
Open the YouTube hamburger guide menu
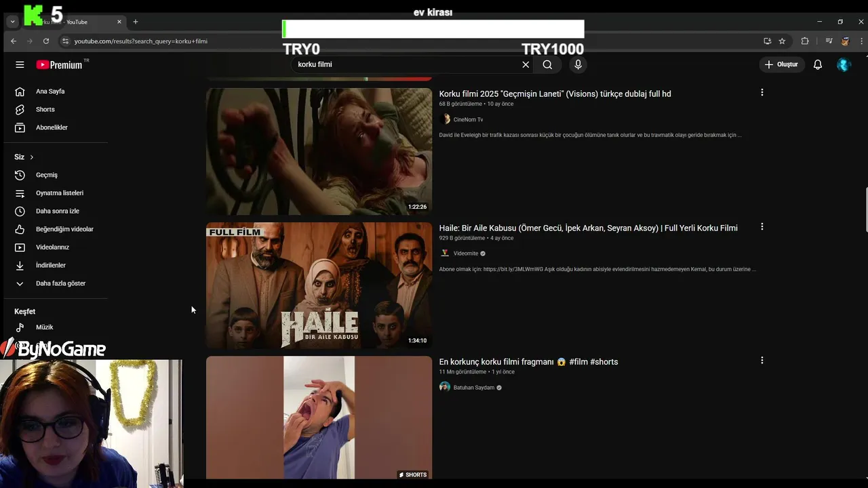click(20, 64)
